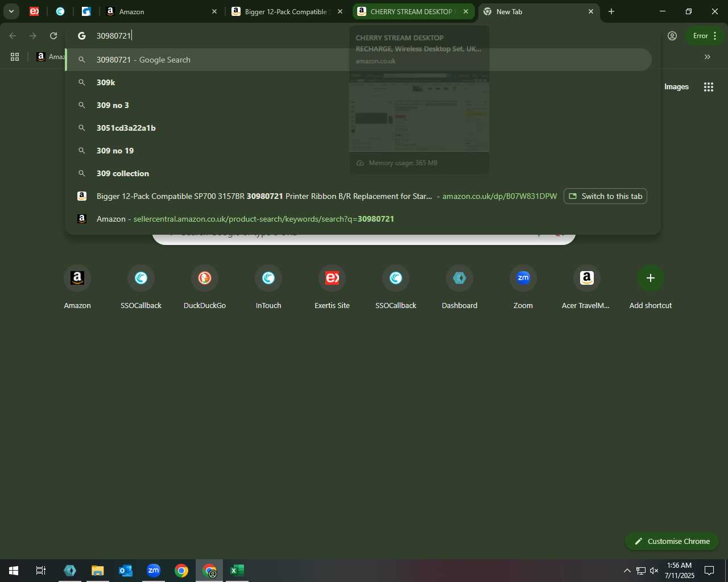Open the Images link
Image resolution: width=728 pixels, height=582 pixels.
click(676, 87)
